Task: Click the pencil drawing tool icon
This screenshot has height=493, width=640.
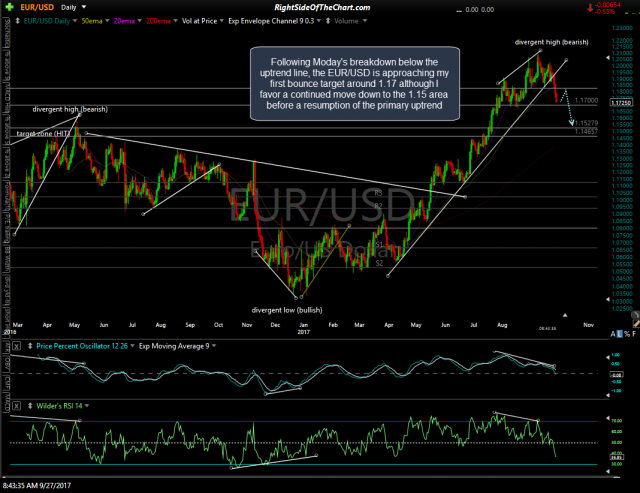Action: [x=636, y=323]
